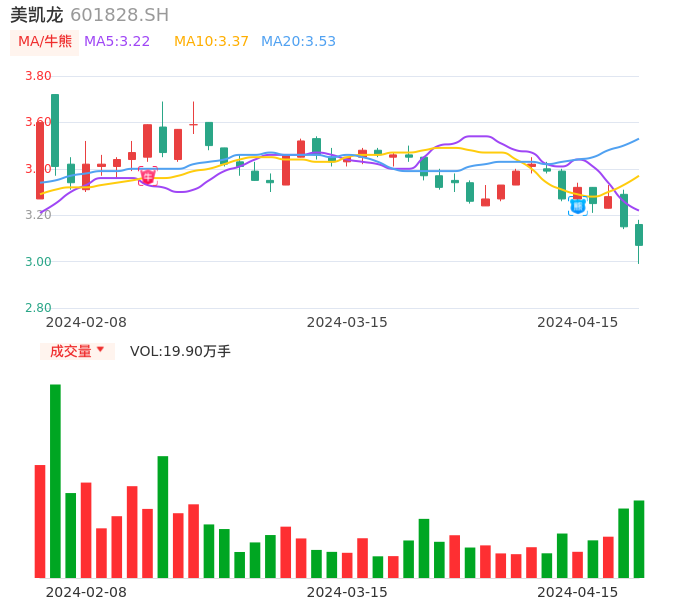Click the first red candlestick at left edge

click(x=40, y=160)
